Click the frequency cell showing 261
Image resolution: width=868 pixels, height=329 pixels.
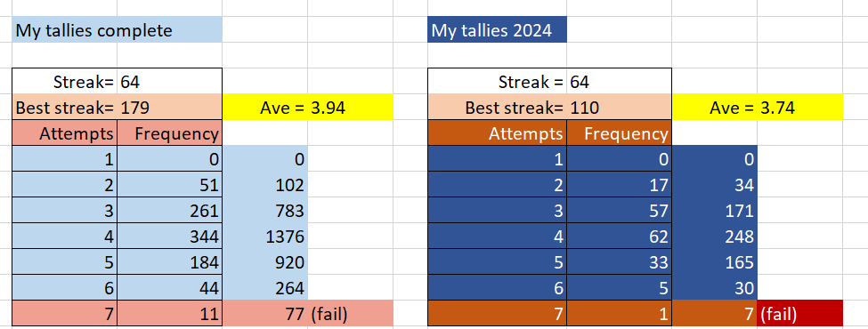point(169,211)
